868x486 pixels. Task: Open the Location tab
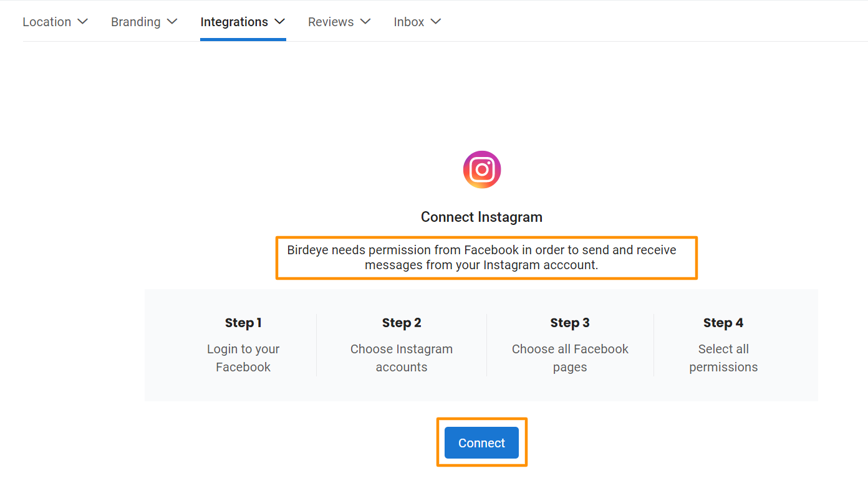[x=47, y=22]
